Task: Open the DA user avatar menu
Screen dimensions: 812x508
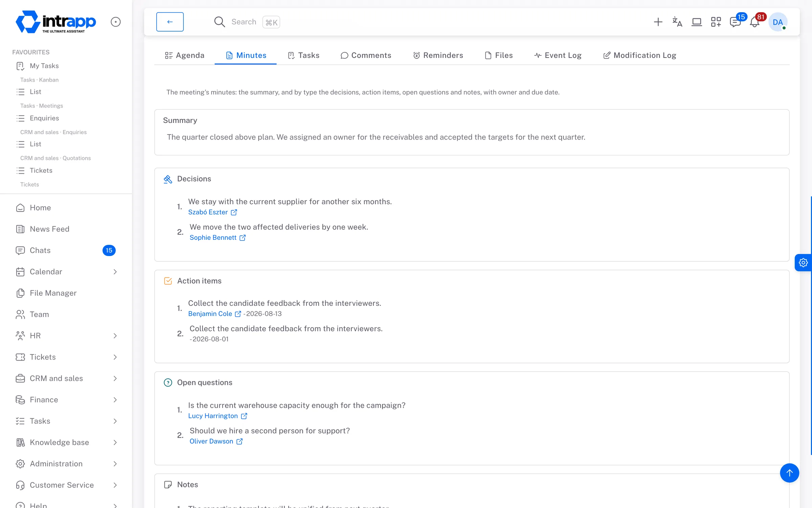Action: (x=778, y=22)
